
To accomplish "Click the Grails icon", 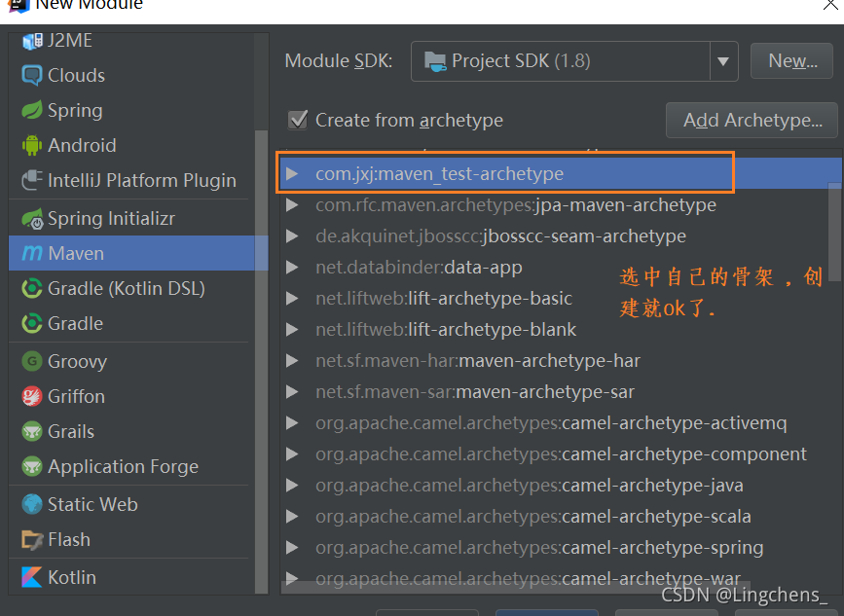I will coord(32,431).
